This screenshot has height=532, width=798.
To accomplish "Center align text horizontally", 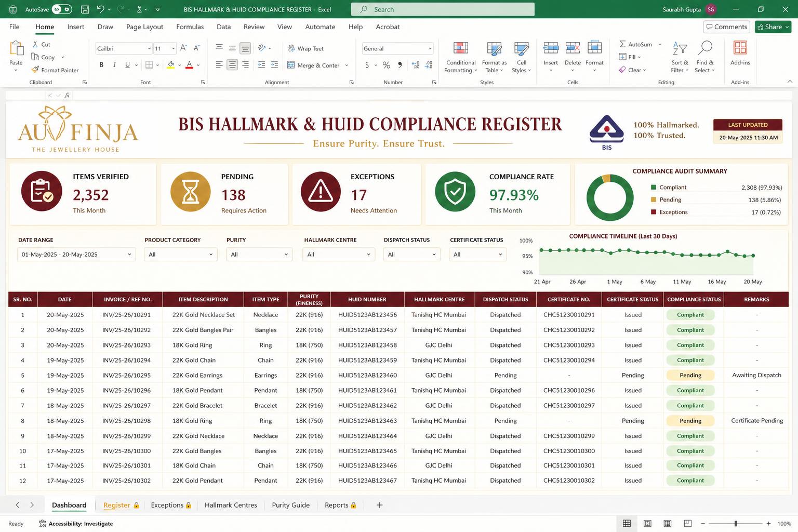I will click(x=232, y=65).
